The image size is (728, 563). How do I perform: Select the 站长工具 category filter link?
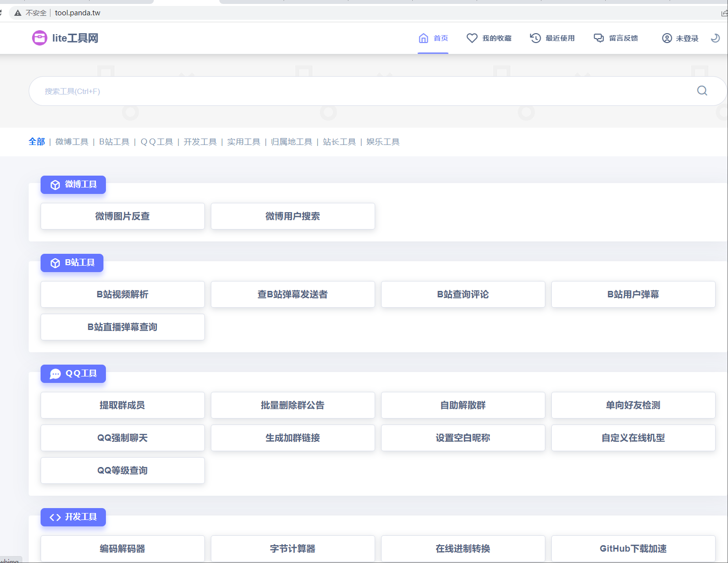tap(340, 142)
